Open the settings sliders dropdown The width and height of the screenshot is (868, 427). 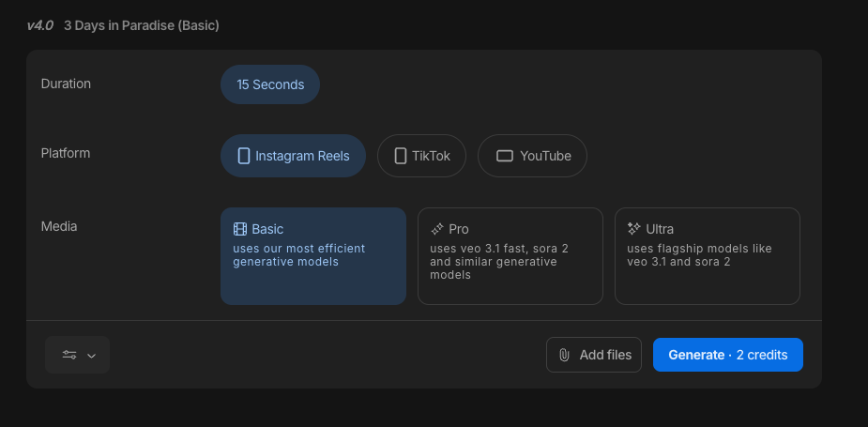[78, 355]
